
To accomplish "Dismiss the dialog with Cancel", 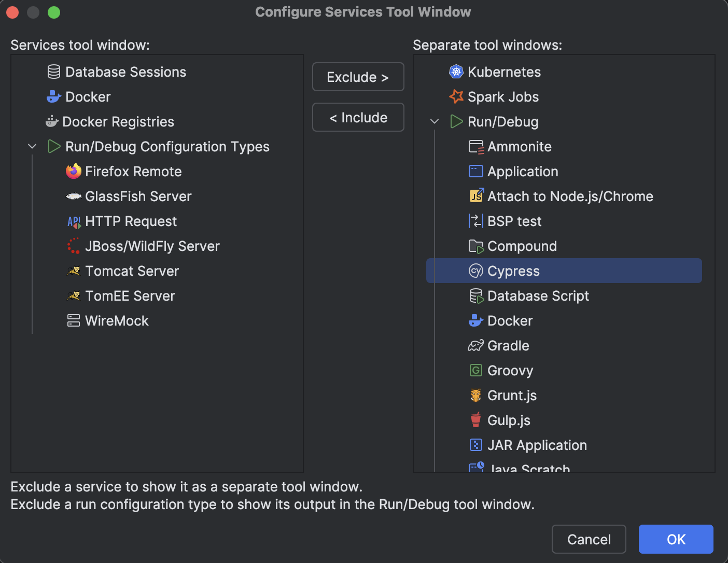I will pos(589,539).
